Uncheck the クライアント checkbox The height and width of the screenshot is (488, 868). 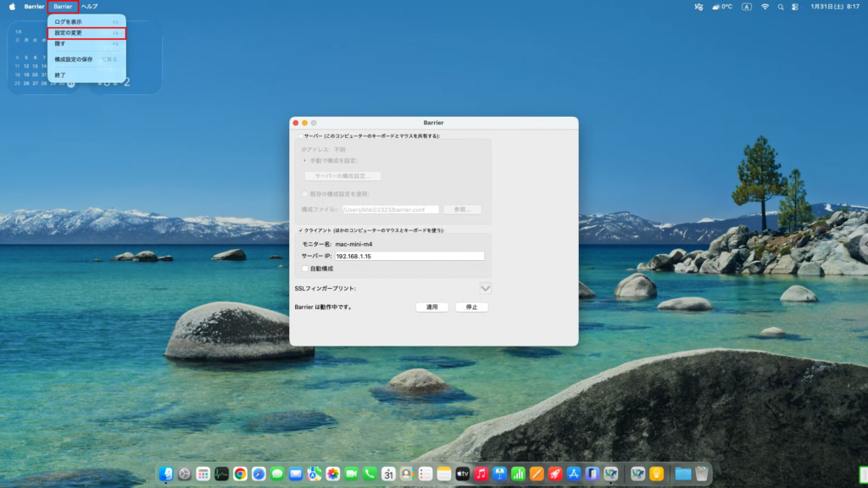click(x=300, y=230)
